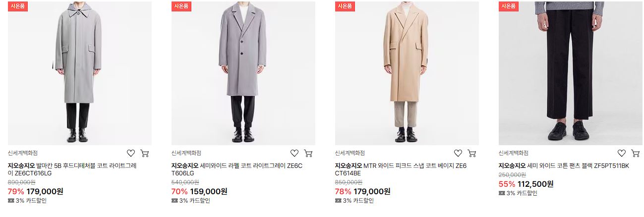
Task: Open the grey lapel coat product photo
Action: coord(243,73)
